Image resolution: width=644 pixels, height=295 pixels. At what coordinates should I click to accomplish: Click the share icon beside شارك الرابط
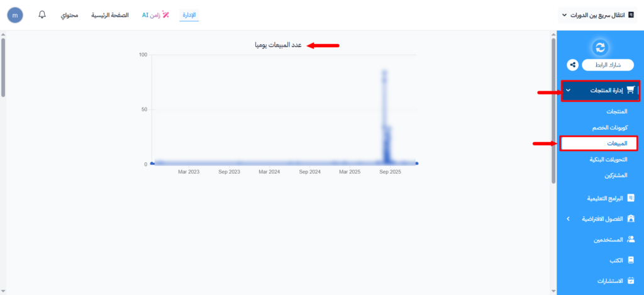[x=572, y=64]
